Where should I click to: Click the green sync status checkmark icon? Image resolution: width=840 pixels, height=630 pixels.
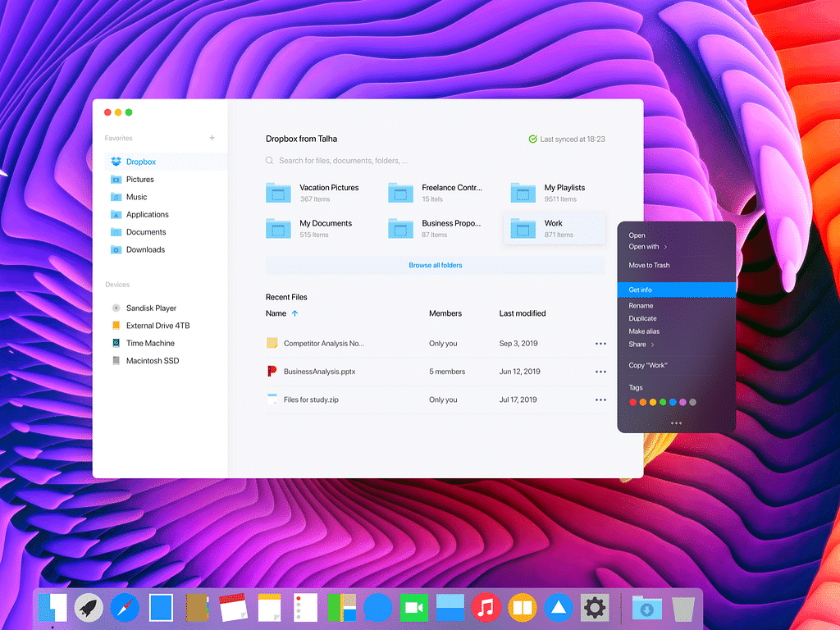point(532,139)
